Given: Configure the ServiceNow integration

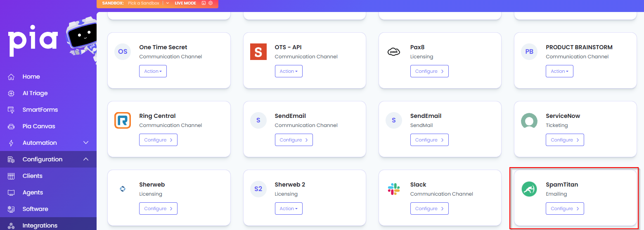Looking at the screenshot, I should 565,140.
